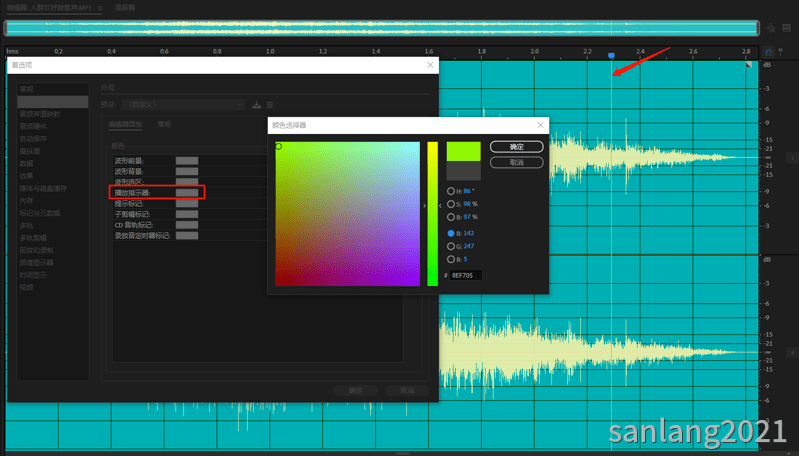Viewport: 799px width, 456px height.
Task: Close the 颜色选择器 color picker dialog
Action: click(541, 125)
